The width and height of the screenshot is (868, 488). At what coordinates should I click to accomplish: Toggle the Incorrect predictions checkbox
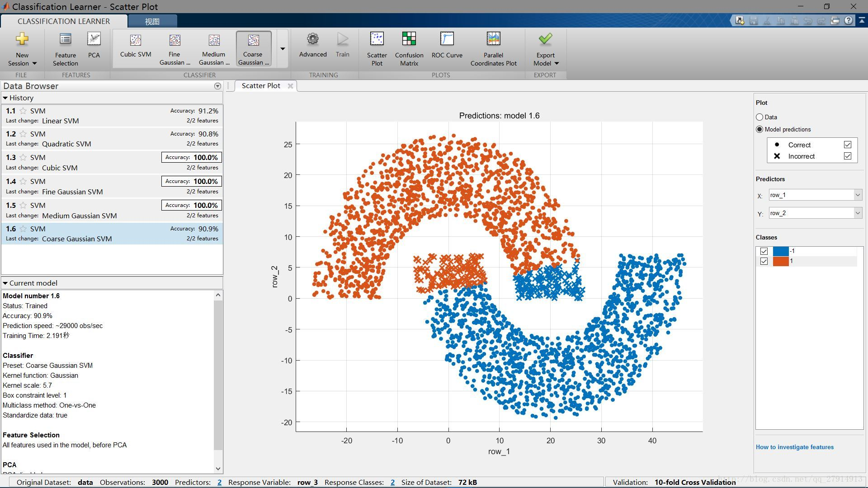click(848, 156)
